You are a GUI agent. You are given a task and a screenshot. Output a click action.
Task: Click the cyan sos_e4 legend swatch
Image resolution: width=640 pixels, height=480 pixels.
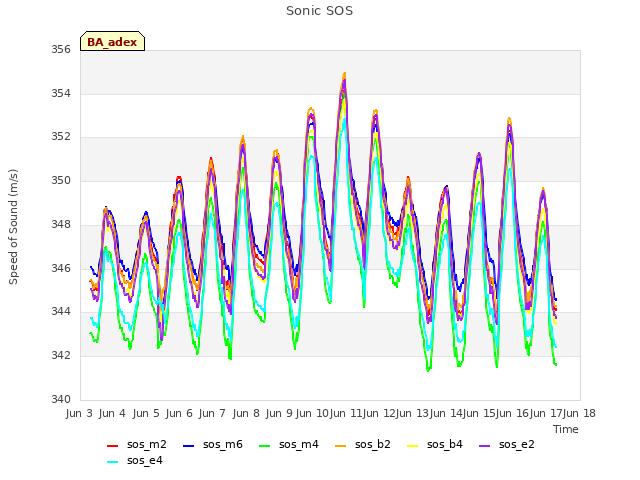(112, 462)
